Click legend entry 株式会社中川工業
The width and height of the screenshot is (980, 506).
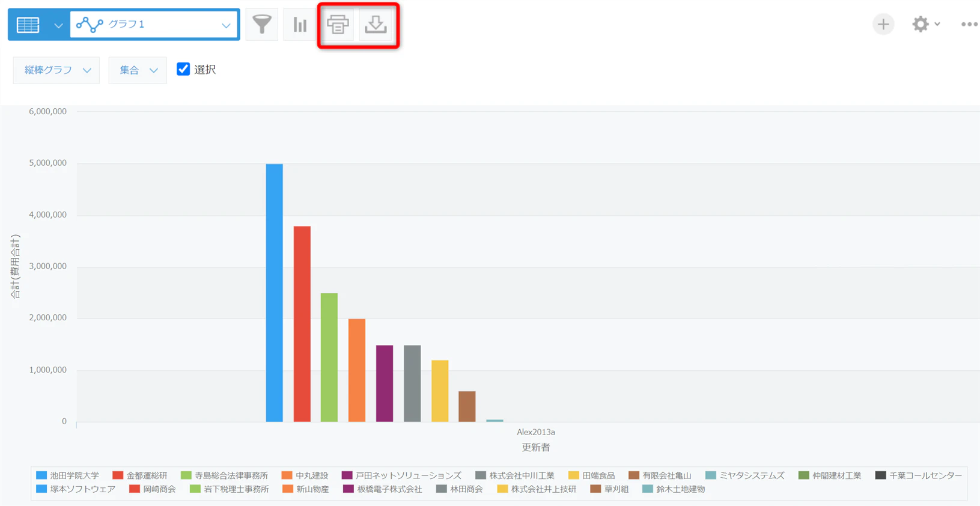pyautogui.click(x=515, y=475)
